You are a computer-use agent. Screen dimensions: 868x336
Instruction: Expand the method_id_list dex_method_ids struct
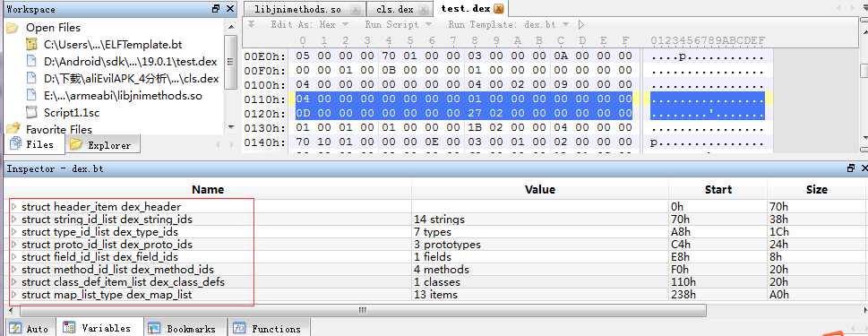pyautogui.click(x=13, y=270)
